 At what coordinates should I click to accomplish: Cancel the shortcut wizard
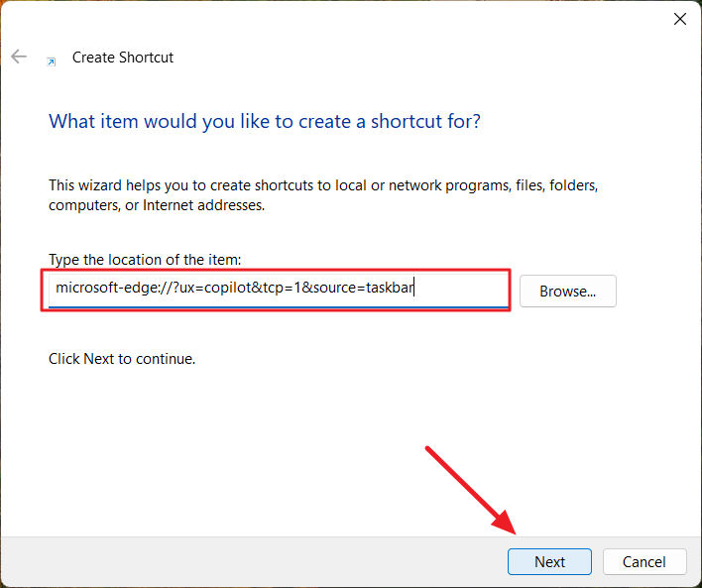coord(644,561)
